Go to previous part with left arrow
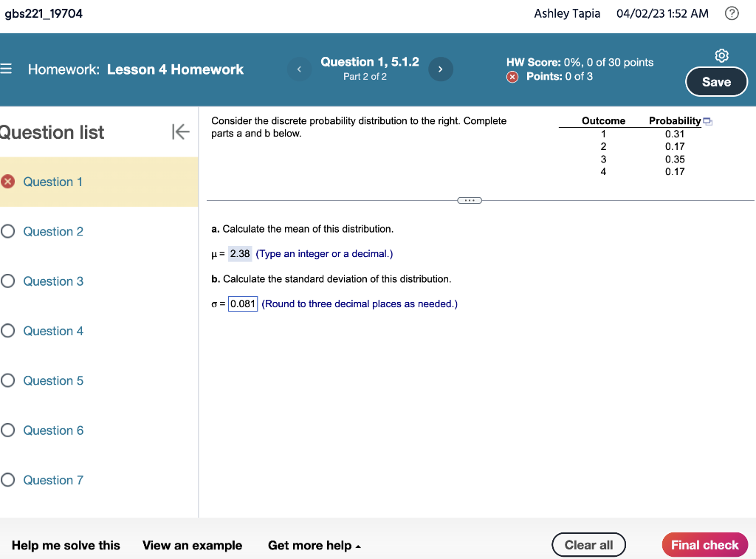 [x=299, y=69]
